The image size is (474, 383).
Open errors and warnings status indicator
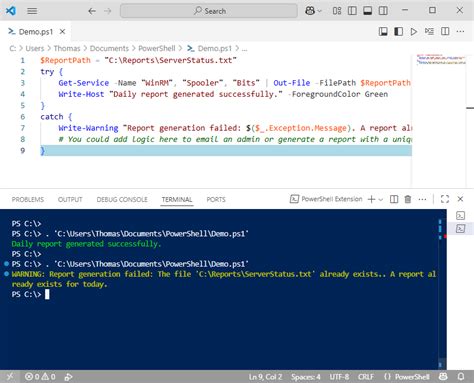40,377
